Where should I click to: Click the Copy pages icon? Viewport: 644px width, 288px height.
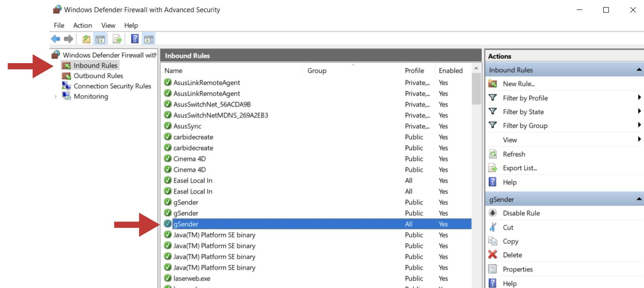coord(493,241)
